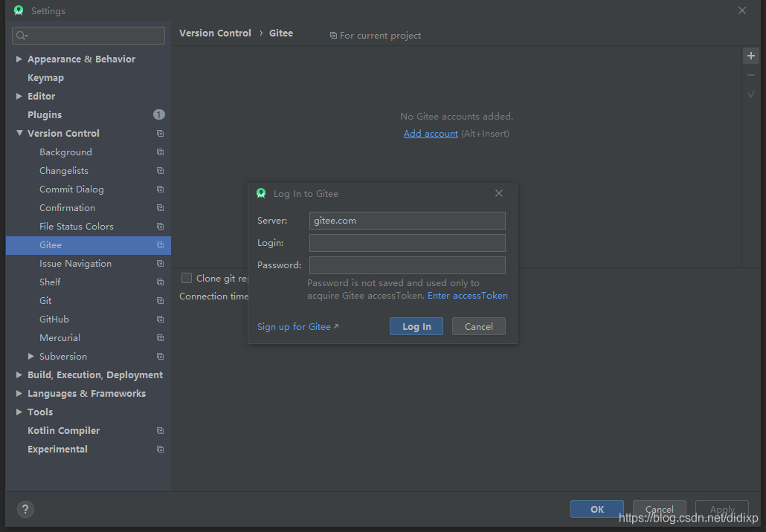Close the Log In to Gitee dialog
Screen dimensions: 766x532
[x=499, y=193]
